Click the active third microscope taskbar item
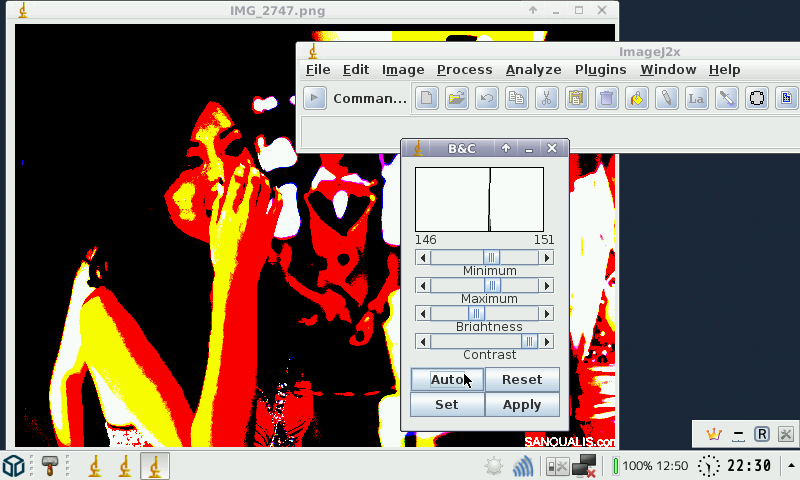 pos(155,466)
